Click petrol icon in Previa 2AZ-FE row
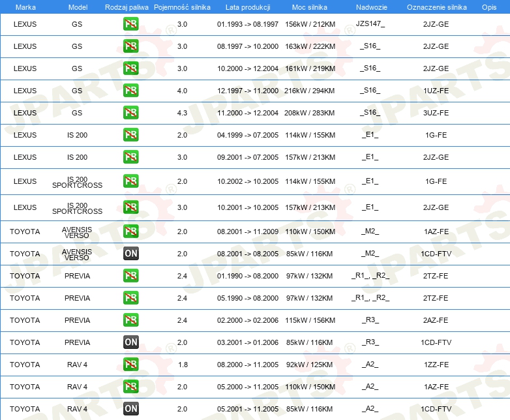 point(130,320)
